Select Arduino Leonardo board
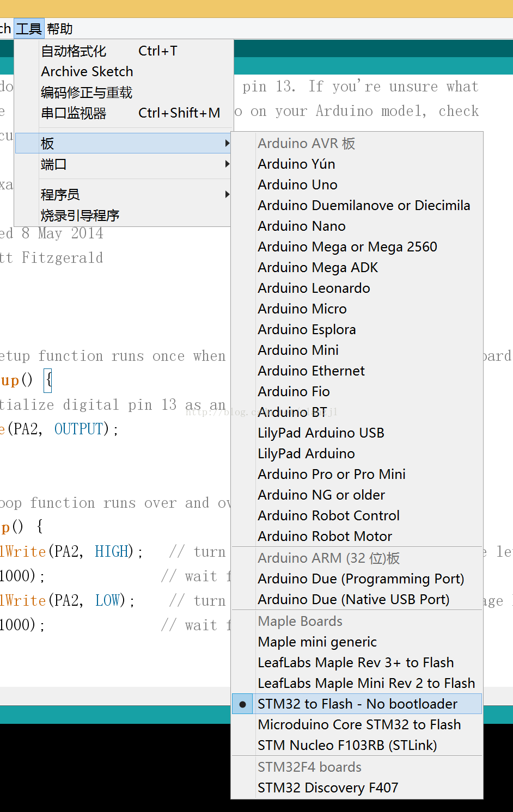 pos(357,288)
